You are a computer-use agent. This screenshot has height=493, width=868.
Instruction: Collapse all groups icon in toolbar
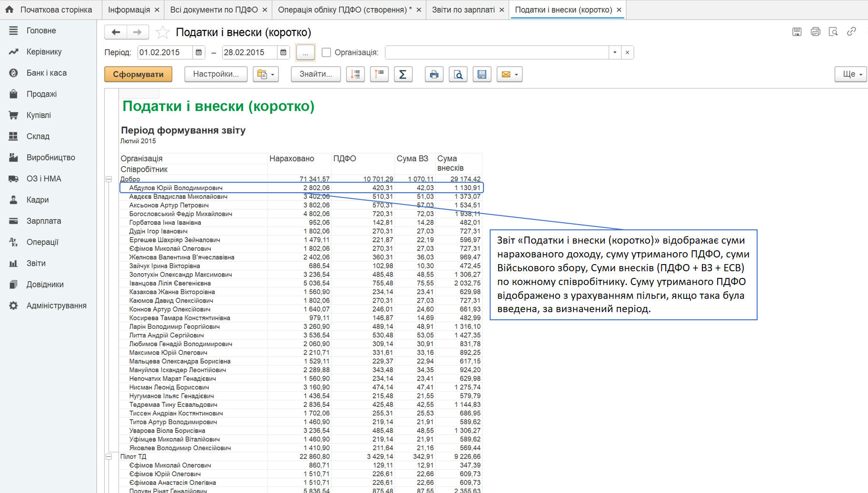coord(379,74)
